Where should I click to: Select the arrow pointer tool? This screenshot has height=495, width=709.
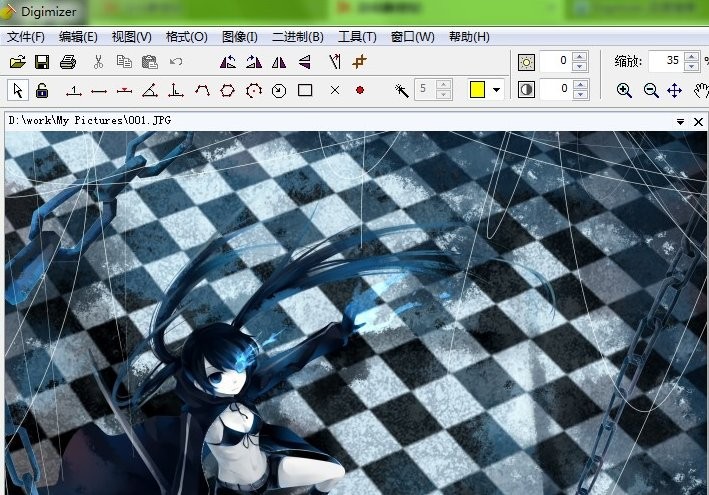(x=18, y=90)
